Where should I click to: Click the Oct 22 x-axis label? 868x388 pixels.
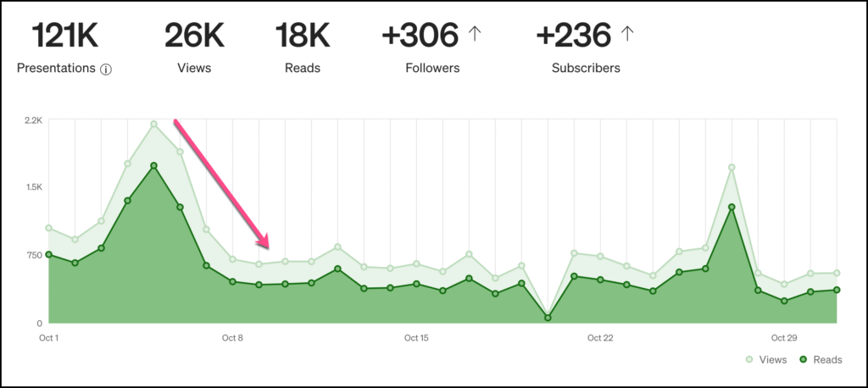(x=600, y=338)
